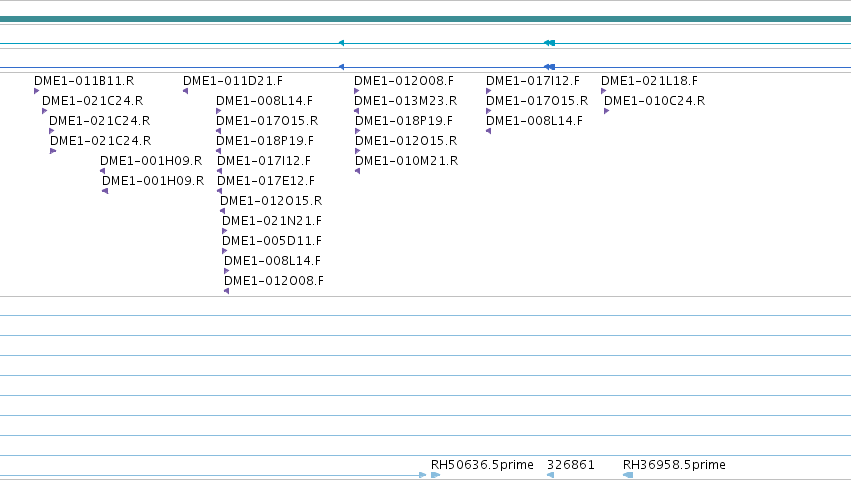
Task: Select the DME1-017E12.F feature label
Action: (x=266, y=181)
